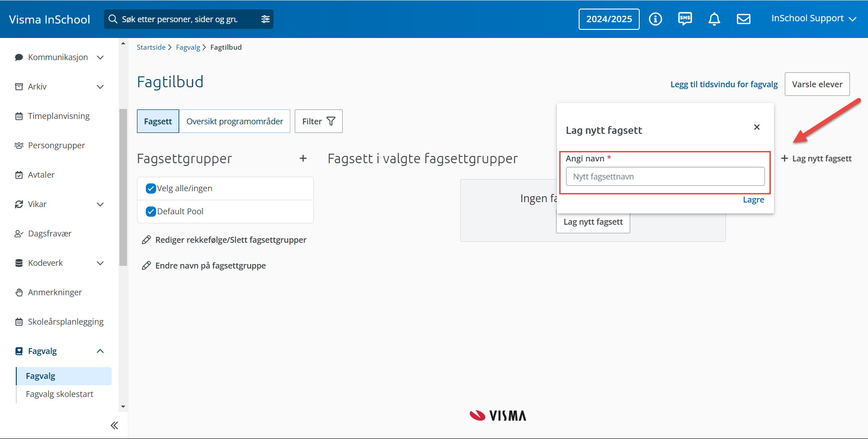Click Lag nytt fagsett plus link
868x439 pixels.
coord(816,159)
